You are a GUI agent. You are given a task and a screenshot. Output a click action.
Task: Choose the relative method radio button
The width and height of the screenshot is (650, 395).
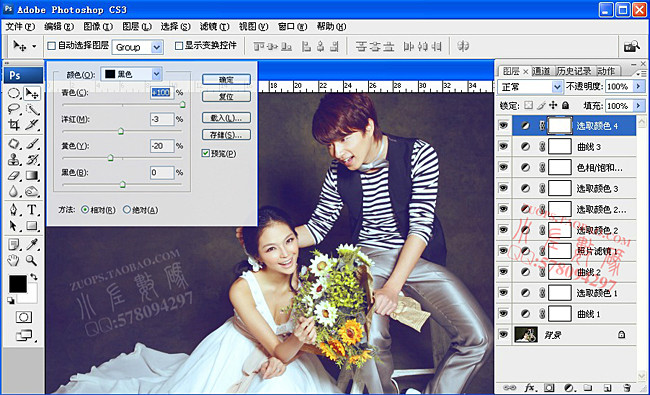[85, 210]
